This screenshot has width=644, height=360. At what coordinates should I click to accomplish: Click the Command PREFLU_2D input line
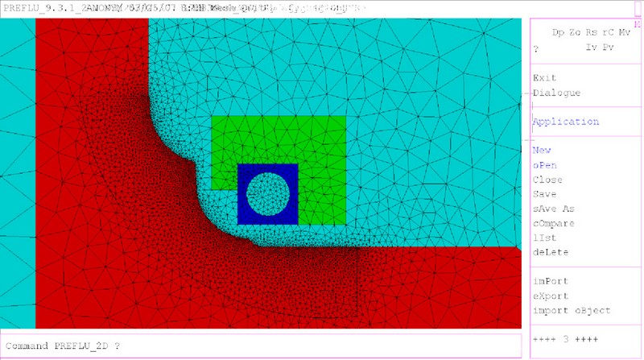point(261,346)
